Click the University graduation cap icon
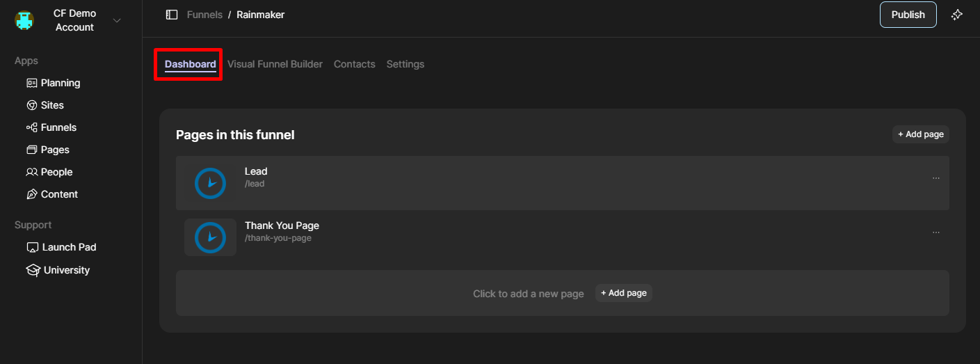The image size is (980, 364). pyautogui.click(x=33, y=270)
